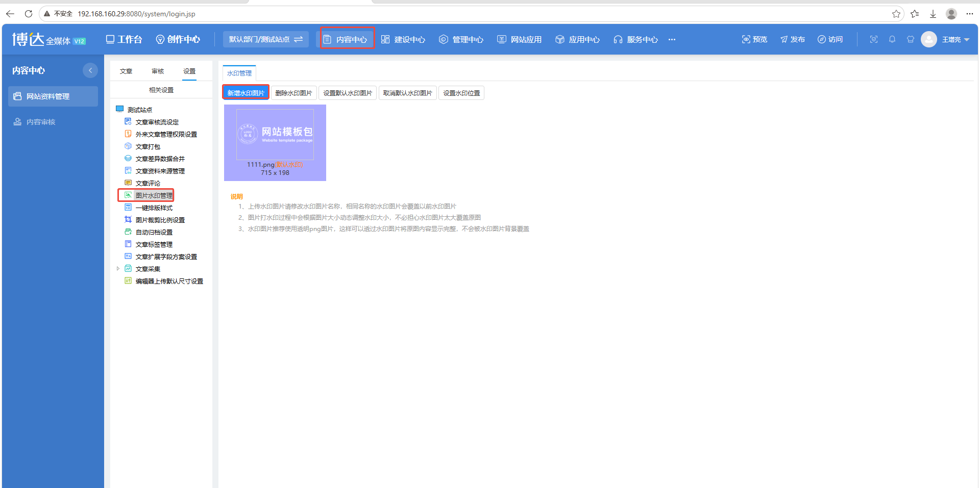Click the theme shirt icon in header

(911, 39)
